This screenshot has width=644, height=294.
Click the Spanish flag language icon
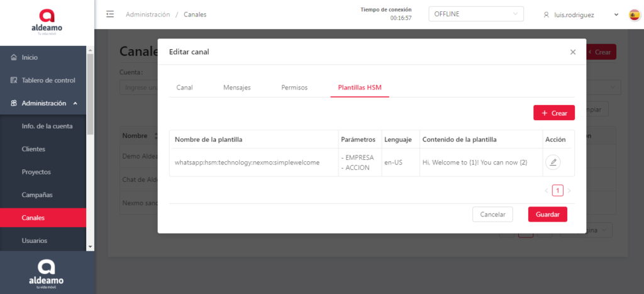[x=634, y=14]
